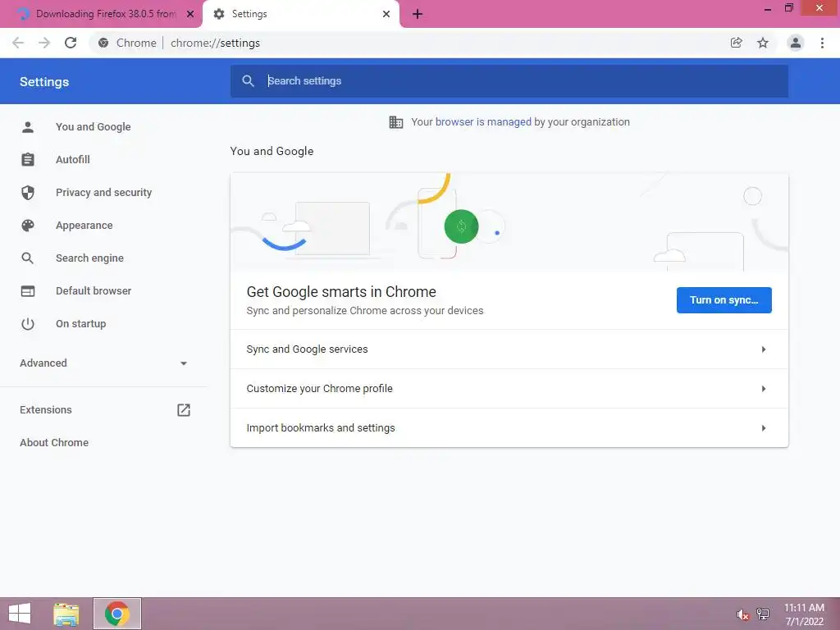Click the network tray icon
Viewport: 840px width, 630px height.
tap(763, 614)
